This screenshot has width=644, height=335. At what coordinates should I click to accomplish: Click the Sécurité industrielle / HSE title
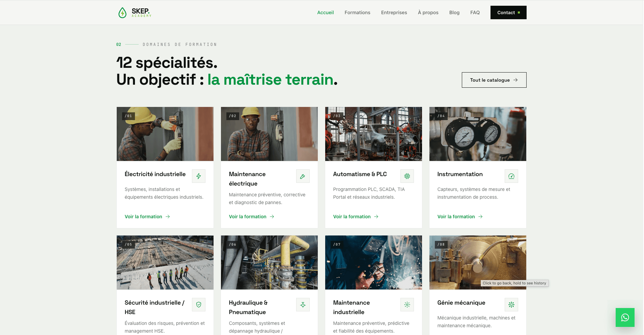click(x=155, y=307)
